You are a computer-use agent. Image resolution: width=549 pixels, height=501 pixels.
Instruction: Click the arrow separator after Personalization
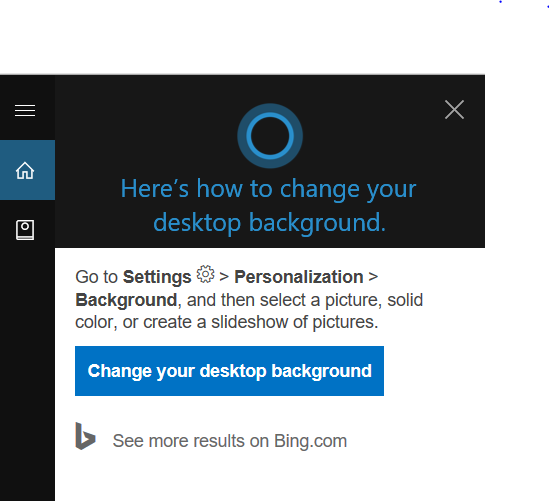coord(373,277)
